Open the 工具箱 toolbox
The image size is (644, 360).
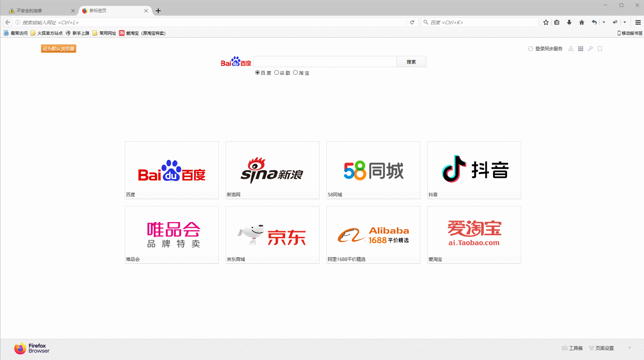(572, 348)
